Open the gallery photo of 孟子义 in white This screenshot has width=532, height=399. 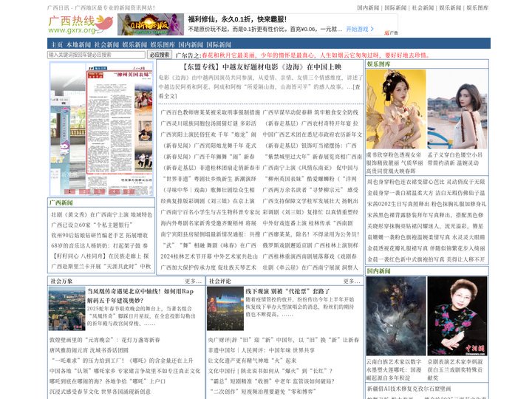457,109
